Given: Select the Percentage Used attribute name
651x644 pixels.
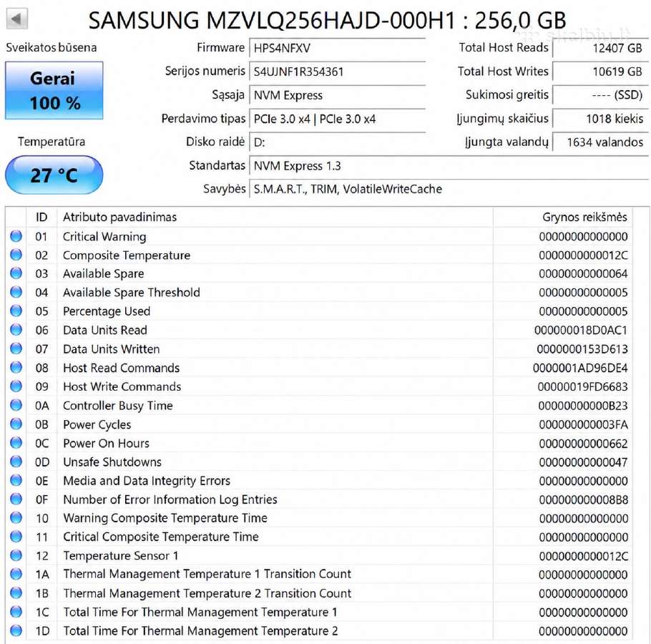Looking at the screenshot, I should pyautogui.click(x=107, y=311).
